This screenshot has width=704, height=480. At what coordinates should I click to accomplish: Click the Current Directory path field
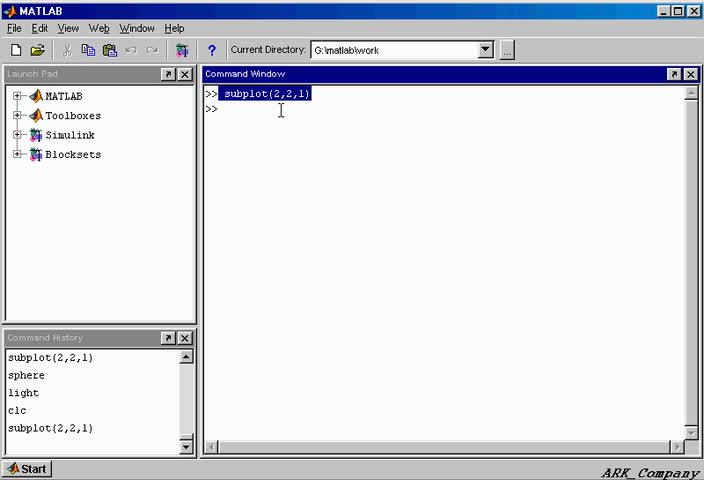[x=395, y=50]
